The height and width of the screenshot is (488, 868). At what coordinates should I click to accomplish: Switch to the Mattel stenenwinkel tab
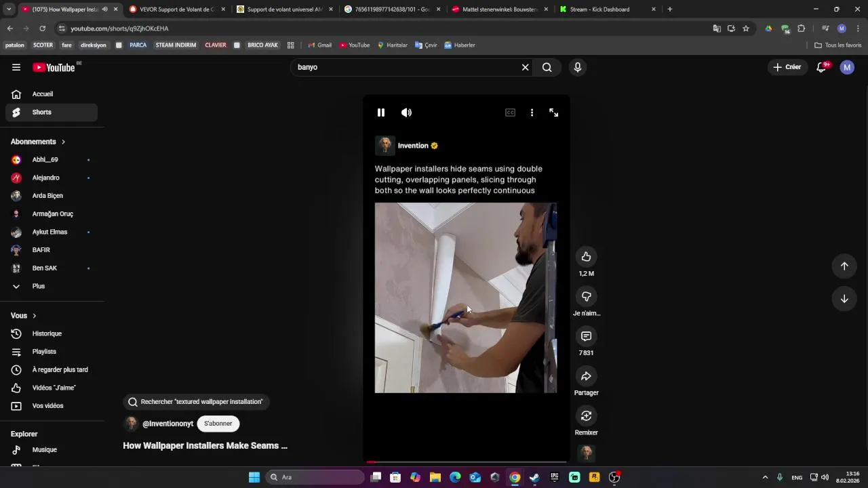coord(500,9)
